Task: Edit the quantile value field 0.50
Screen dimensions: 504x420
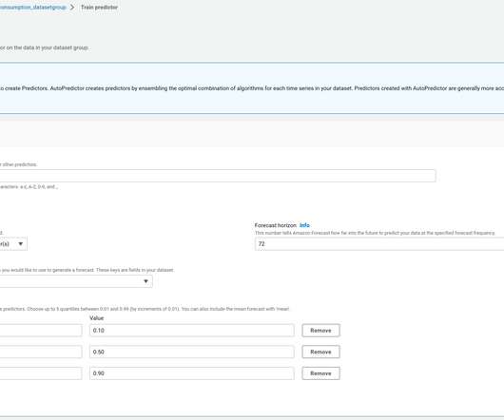Action: (x=192, y=352)
